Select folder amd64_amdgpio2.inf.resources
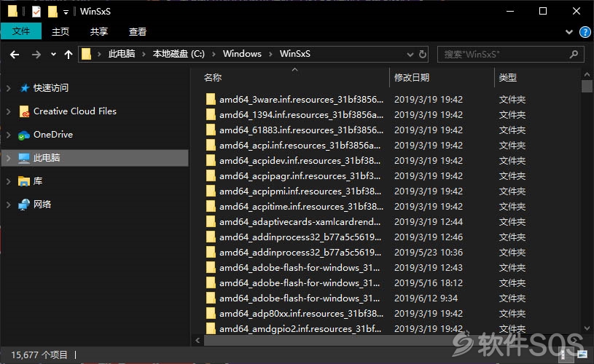Viewport: 594px width, 364px height. [x=300, y=329]
